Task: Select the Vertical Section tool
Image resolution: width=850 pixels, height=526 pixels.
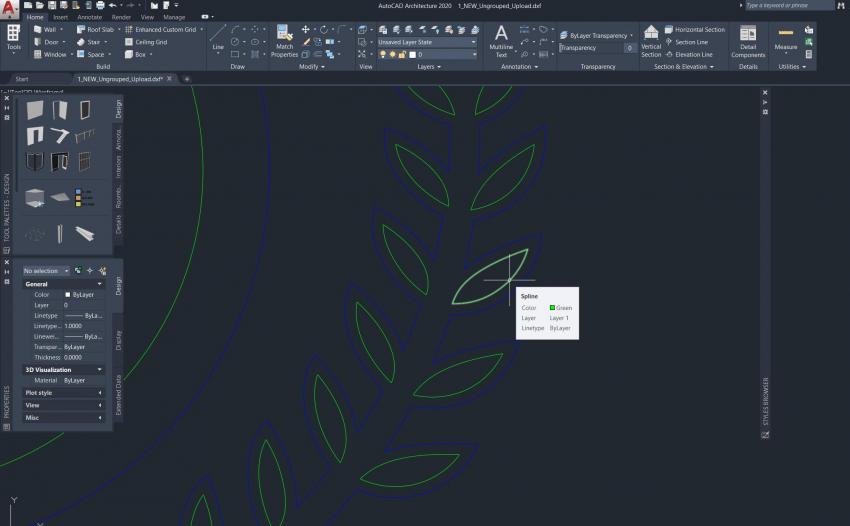Action: pyautogui.click(x=651, y=41)
